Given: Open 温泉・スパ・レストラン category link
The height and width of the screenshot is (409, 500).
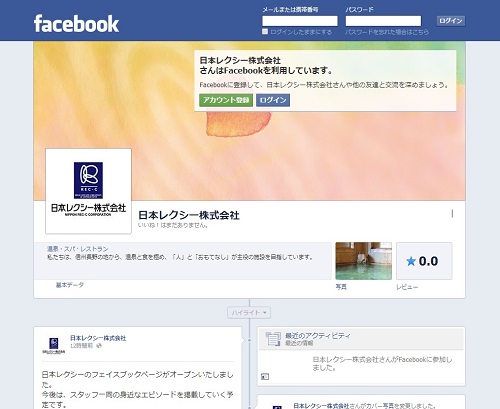Looking at the screenshot, I should coord(78,249).
